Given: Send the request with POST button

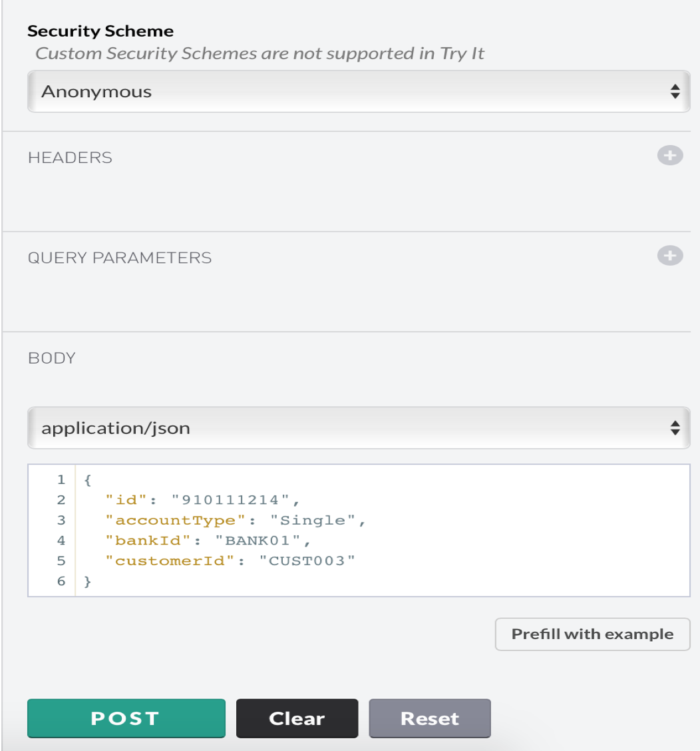Looking at the screenshot, I should click(x=126, y=718).
